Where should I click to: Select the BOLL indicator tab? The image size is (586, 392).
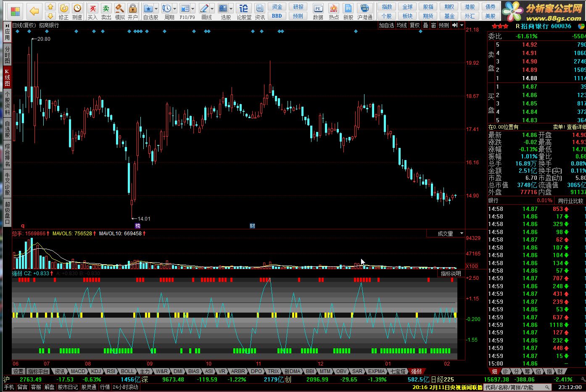pos(127,371)
